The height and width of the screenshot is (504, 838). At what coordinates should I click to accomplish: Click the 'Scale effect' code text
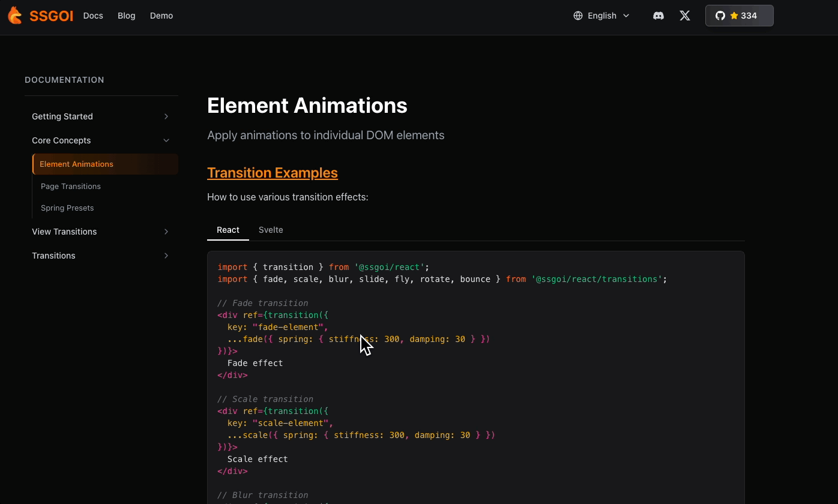(x=258, y=459)
